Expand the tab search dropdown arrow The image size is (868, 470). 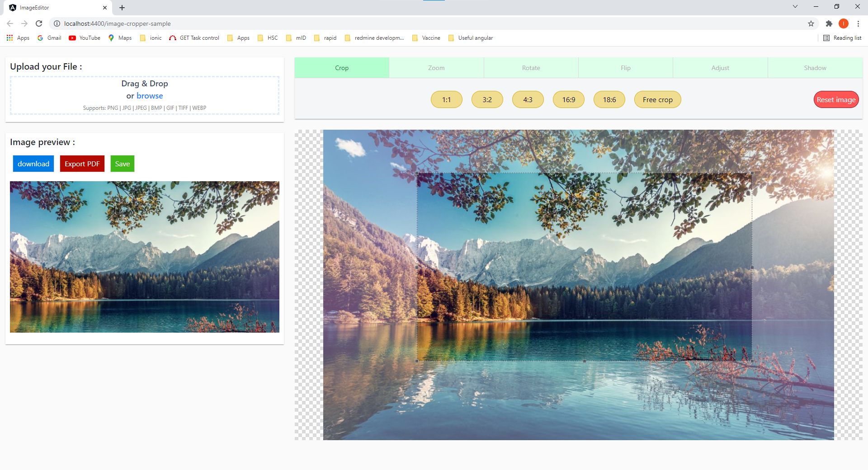point(795,7)
